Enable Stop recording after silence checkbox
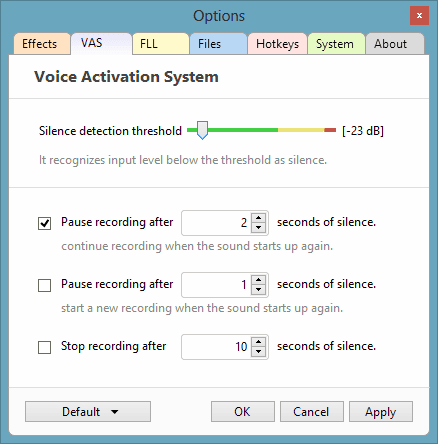 click(45, 347)
